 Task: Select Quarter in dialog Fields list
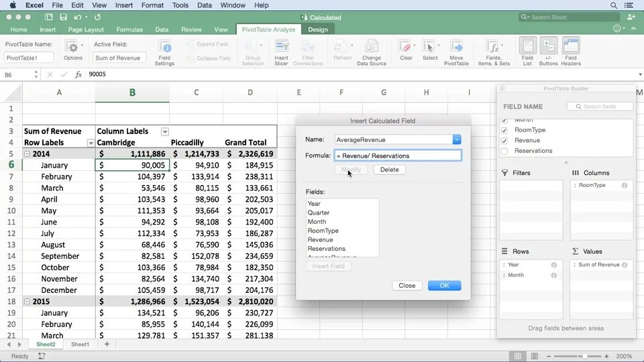pos(318,213)
